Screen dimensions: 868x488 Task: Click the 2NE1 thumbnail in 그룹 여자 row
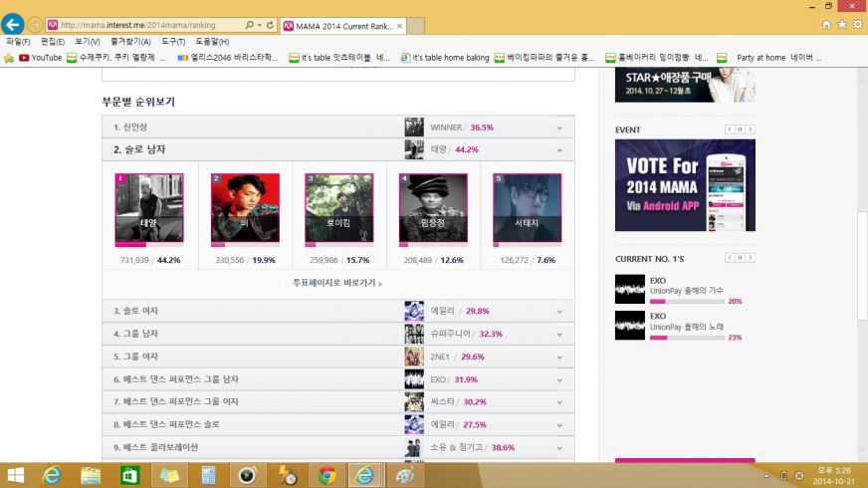click(x=414, y=357)
